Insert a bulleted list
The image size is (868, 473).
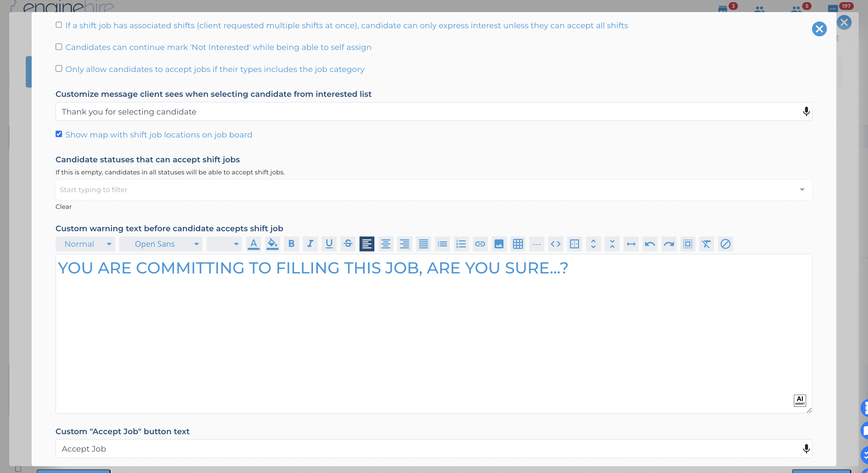[442, 244]
